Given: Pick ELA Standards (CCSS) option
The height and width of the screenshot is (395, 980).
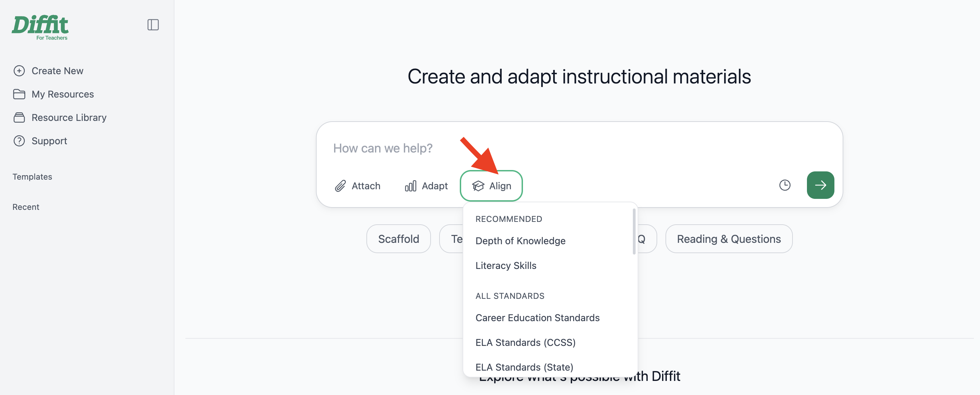Looking at the screenshot, I should pos(525,342).
